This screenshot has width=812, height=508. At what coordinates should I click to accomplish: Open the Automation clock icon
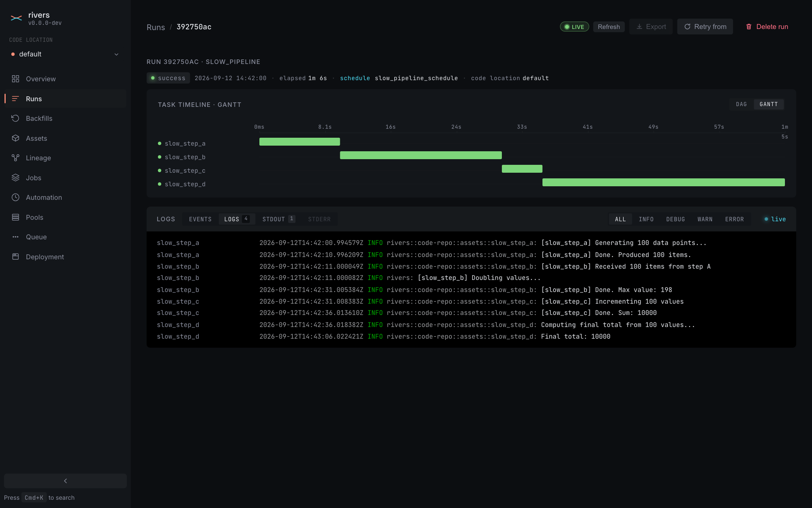point(15,197)
